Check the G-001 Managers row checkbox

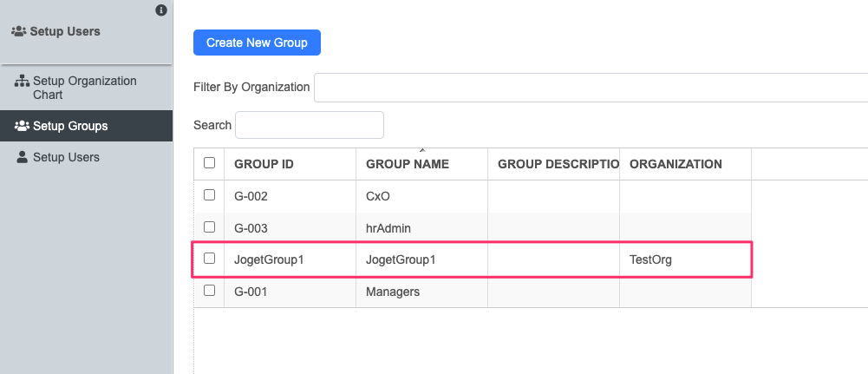point(209,291)
